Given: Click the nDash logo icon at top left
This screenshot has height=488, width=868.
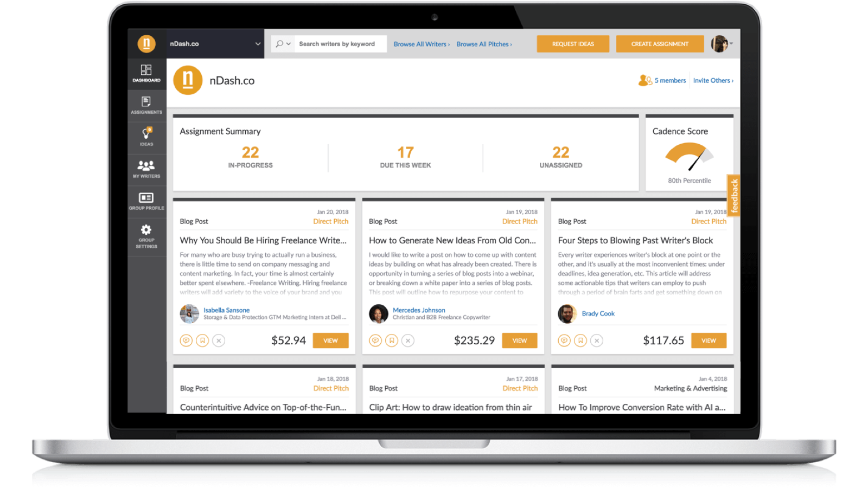Looking at the screenshot, I should (146, 44).
